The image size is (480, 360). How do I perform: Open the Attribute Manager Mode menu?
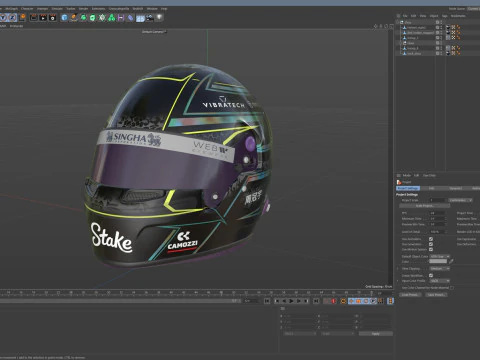coord(407,175)
